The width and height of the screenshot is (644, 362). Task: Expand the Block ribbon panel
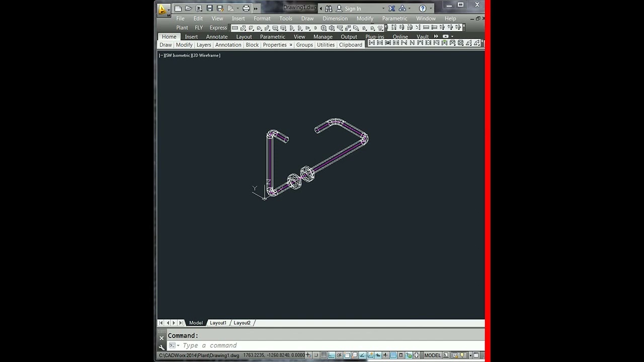tap(252, 45)
